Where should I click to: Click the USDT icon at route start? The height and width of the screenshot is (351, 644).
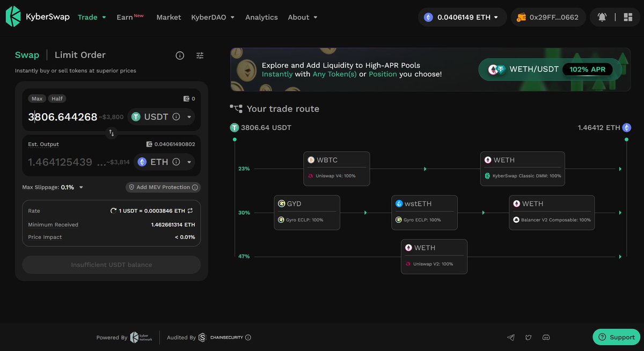(x=235, y=128)
